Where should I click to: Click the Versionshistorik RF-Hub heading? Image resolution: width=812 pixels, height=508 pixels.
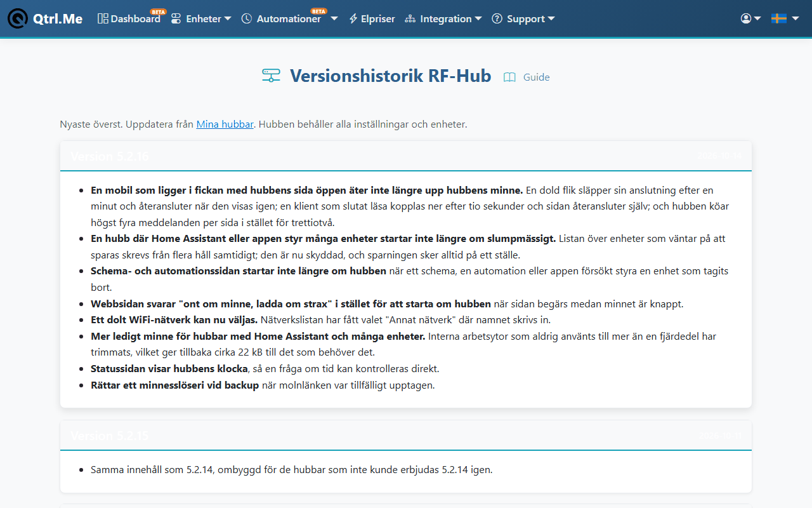pos(391,76)
